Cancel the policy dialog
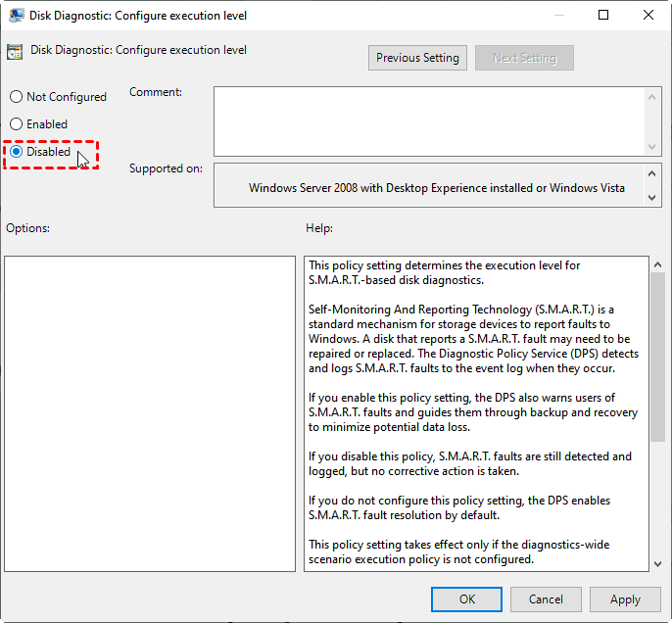Image resolution: width=672 pixels, height=623 pixels. click(x=546, y=599)
